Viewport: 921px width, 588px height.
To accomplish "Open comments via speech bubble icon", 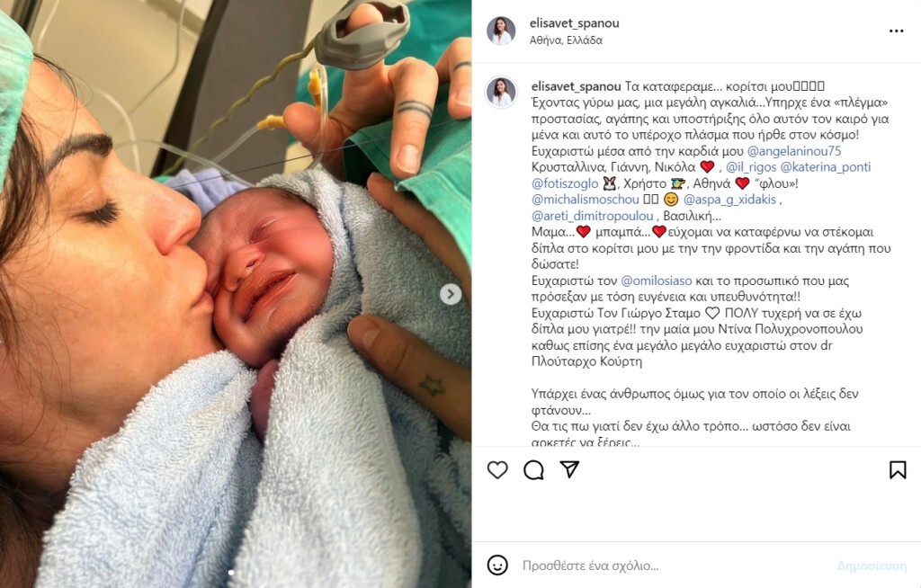I will [533, 470].
